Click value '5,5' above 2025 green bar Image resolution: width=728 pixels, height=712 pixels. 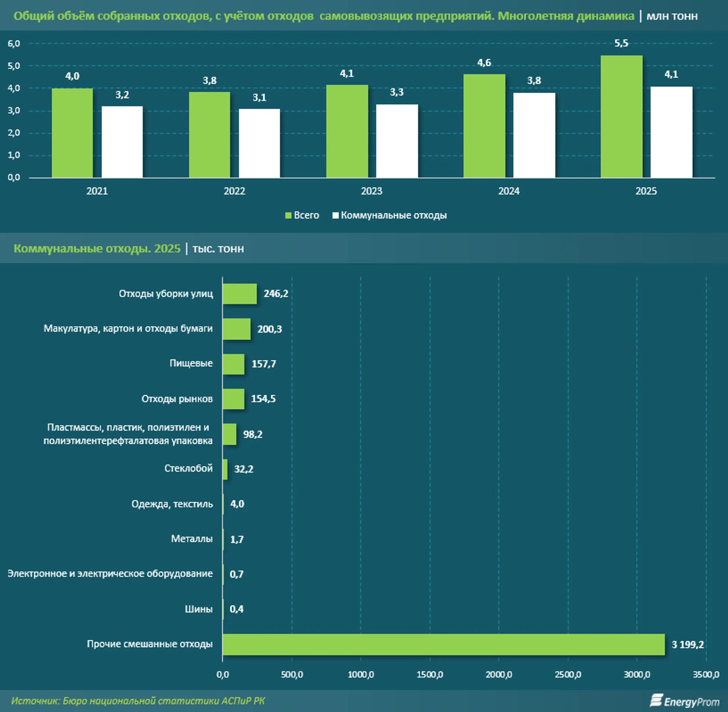(621, 43)
